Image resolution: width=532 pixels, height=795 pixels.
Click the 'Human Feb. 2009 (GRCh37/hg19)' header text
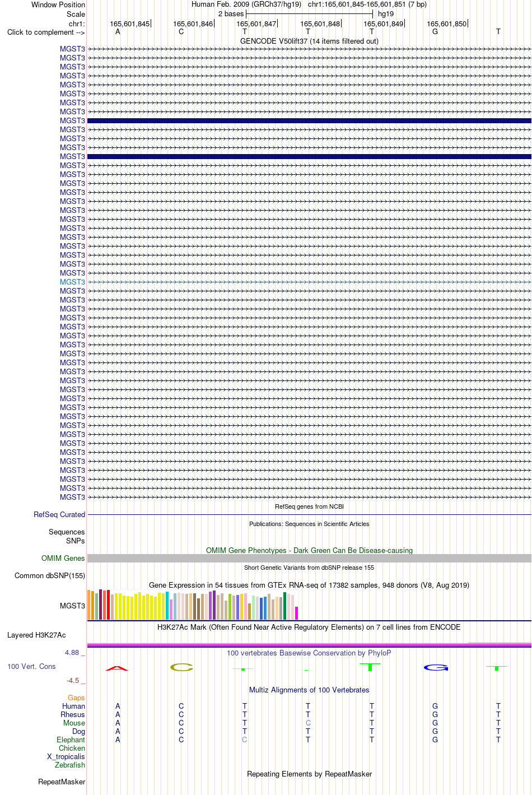point(246,4)
